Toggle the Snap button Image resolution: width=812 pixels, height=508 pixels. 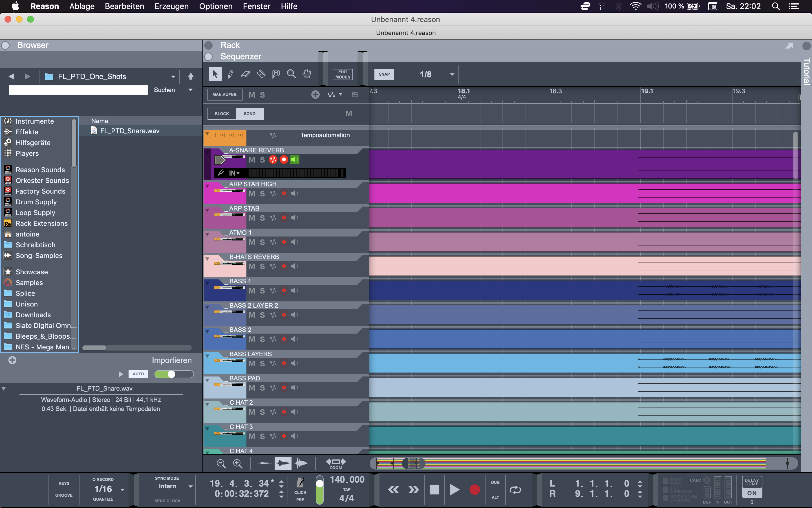(384, 74)
